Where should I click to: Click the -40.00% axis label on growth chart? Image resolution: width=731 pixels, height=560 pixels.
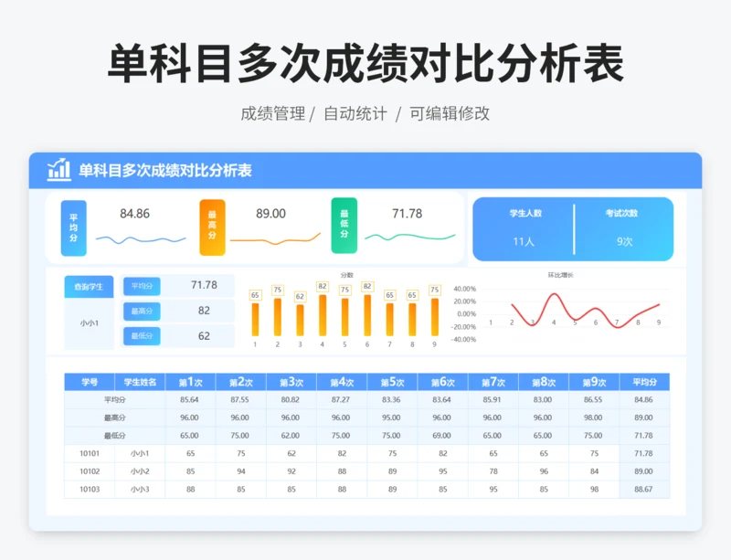[463, 340]
